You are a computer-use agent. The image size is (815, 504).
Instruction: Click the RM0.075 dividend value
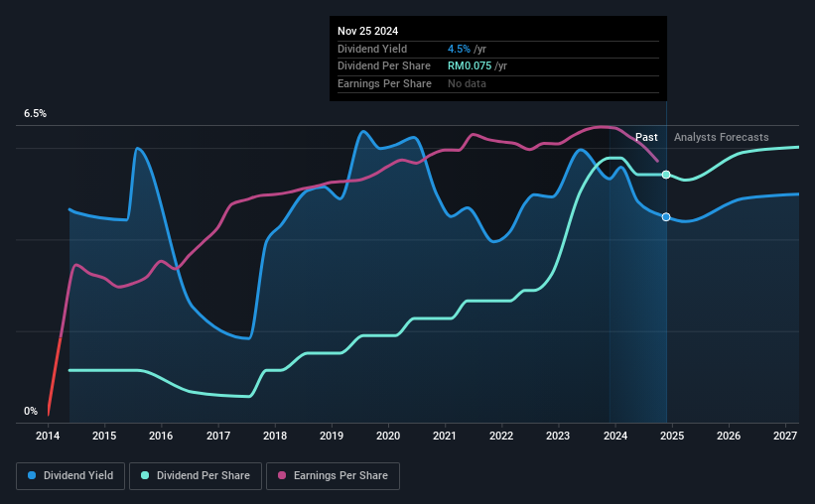(x=470, y=66)
